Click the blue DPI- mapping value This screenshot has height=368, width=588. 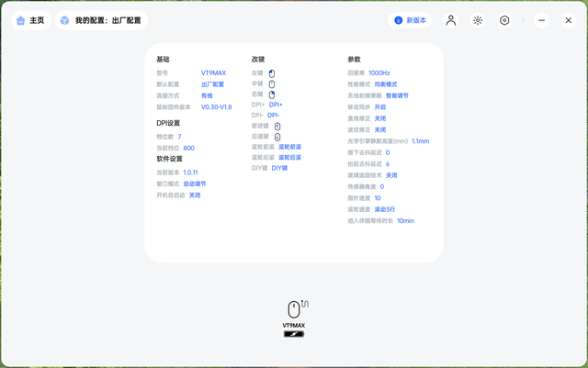click(274, 115)
